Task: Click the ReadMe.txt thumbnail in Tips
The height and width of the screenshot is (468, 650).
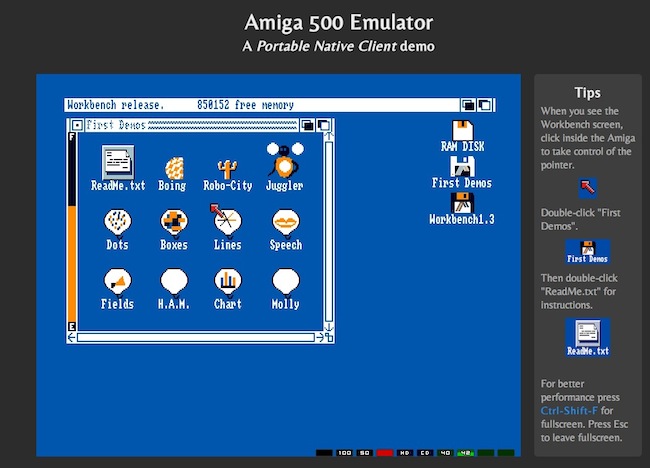Action: point(588,337)
